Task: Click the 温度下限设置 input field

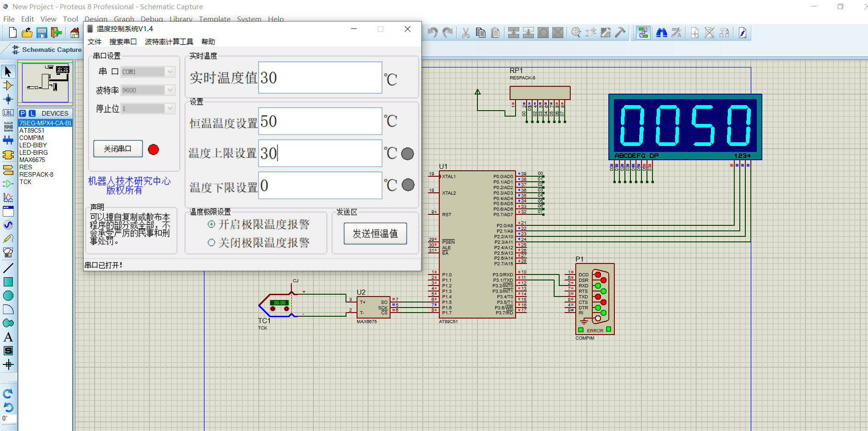Action: (x=320, y=185)
